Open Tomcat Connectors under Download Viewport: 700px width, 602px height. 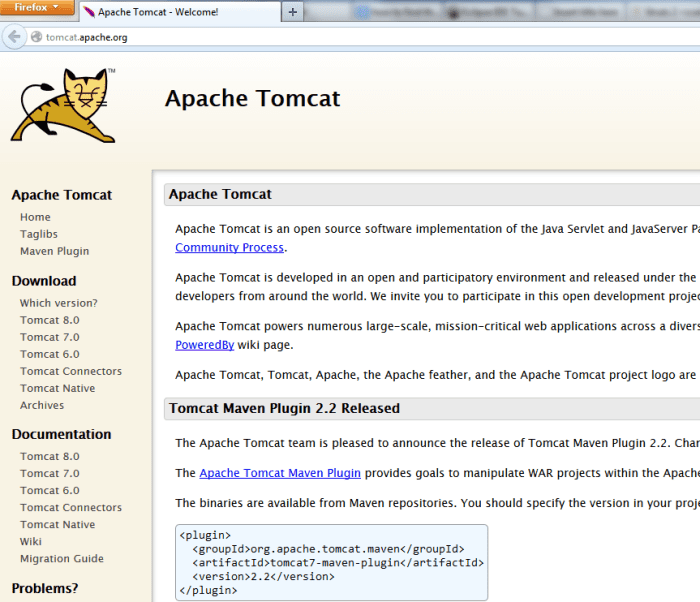click(70, 371)
